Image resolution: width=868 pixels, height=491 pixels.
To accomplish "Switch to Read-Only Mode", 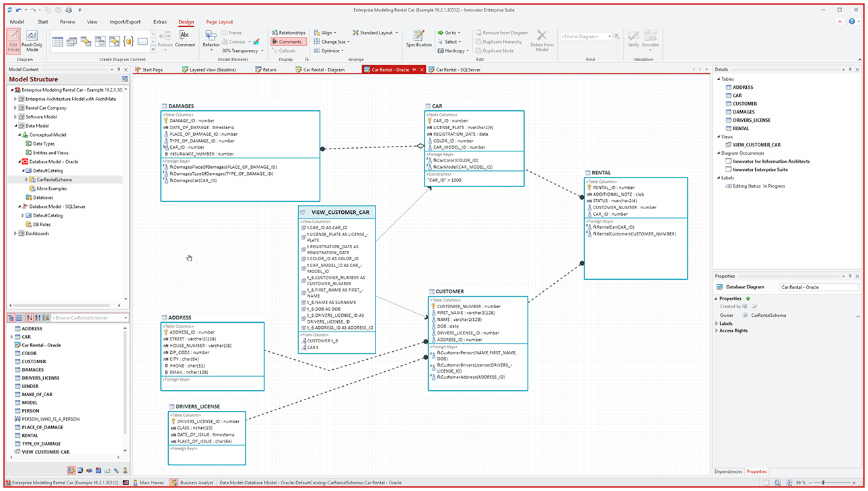I will click(32, 40).
